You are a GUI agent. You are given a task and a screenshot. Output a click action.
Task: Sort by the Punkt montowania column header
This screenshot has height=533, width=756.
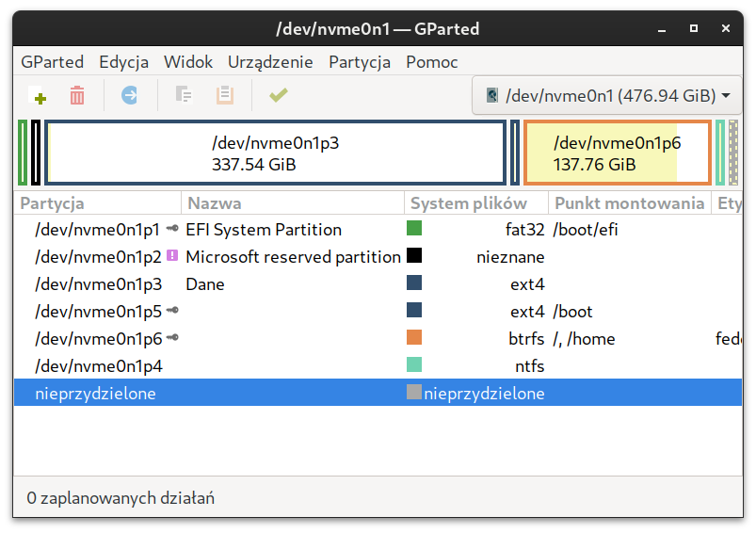tap(628, 203)
